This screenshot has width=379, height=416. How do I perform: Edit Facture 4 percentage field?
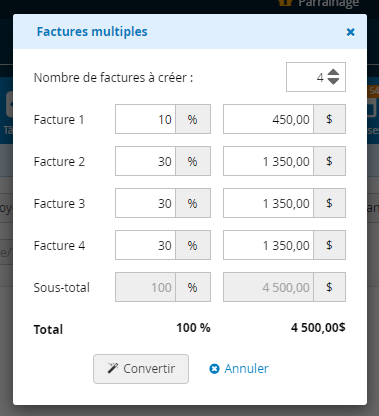[145, 245]
